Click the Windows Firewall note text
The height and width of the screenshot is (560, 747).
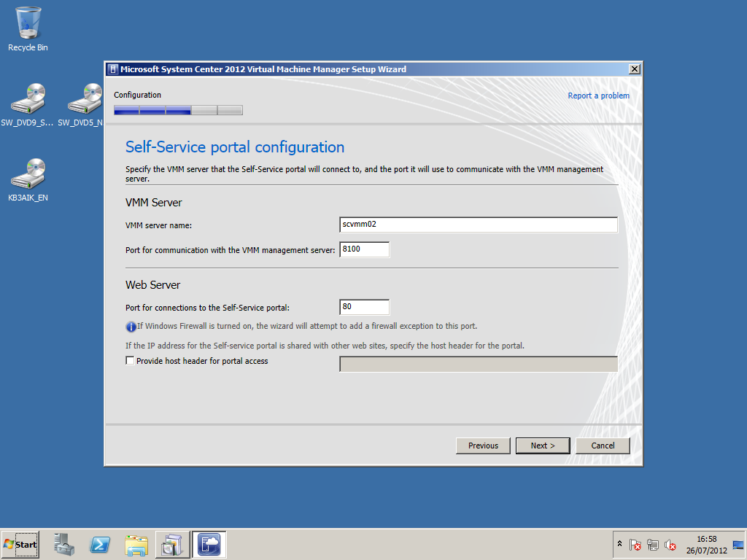click(307, 326)
